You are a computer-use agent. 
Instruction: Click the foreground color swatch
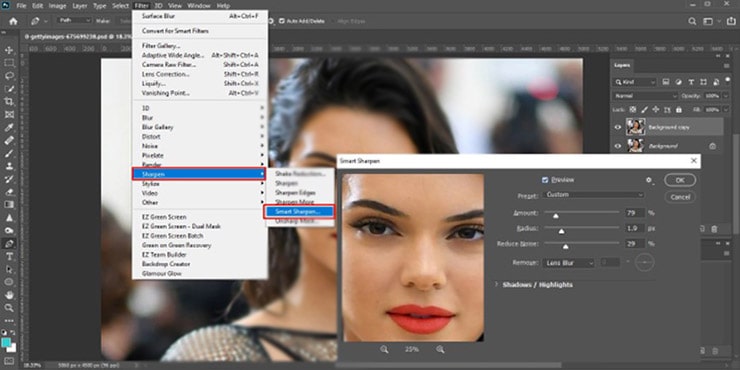[x=6, y=342]
